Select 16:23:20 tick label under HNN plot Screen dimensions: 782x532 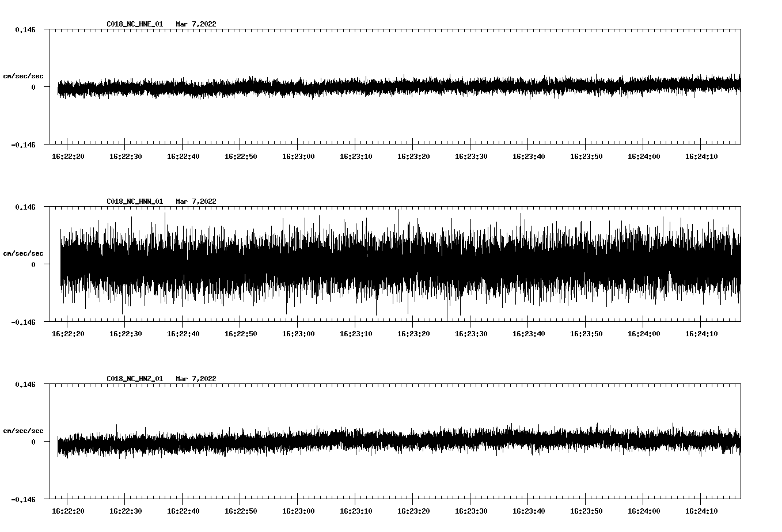coord(413,333)
